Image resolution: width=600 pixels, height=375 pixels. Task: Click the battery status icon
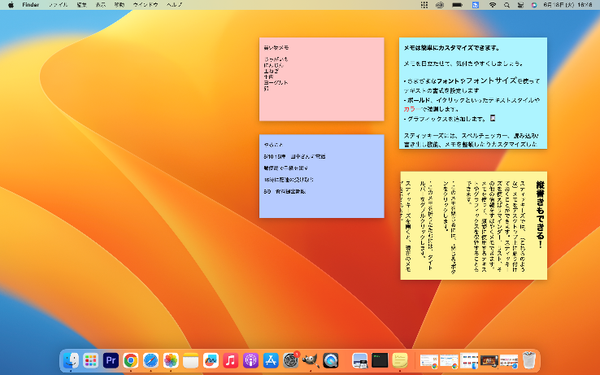457,5
